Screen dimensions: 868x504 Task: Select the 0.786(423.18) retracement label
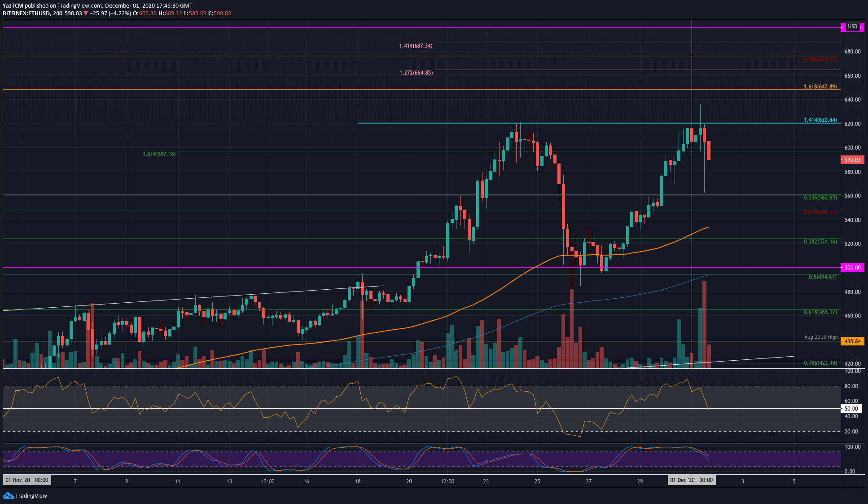(820, 363)
